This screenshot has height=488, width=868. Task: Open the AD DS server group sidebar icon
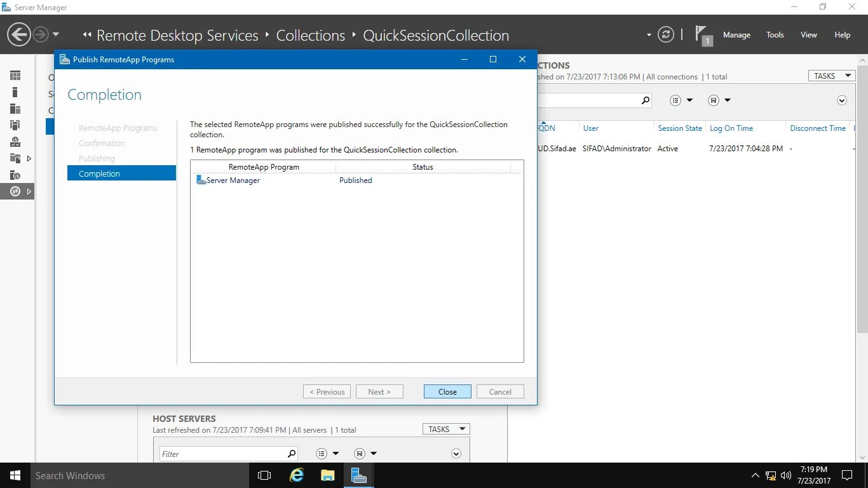click(15, 125)
